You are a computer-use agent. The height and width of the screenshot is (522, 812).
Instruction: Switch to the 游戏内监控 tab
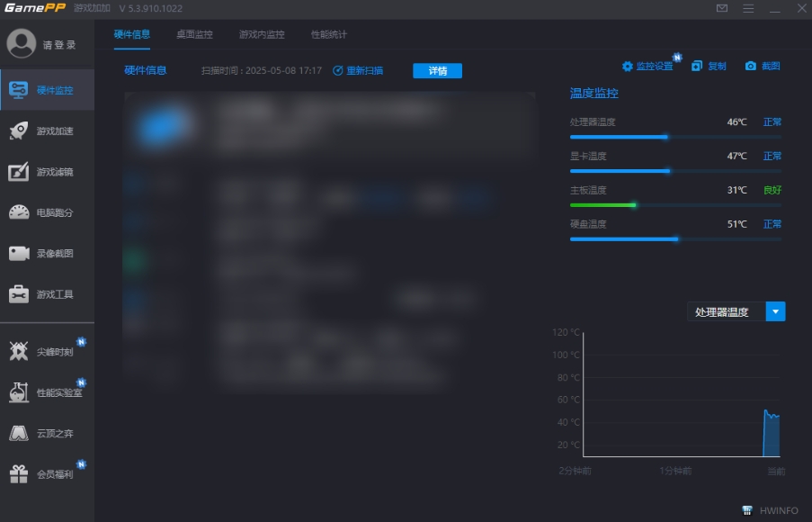[x=262, y=35]
